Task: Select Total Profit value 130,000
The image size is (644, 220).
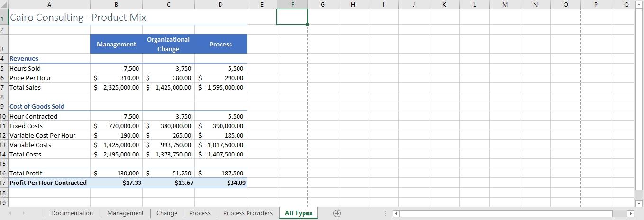Action: pos(117,173)
